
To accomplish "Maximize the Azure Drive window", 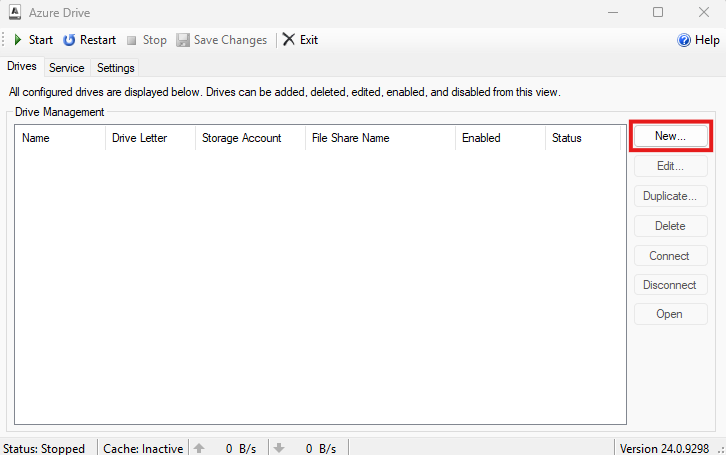I will click(x=658, y=12).
